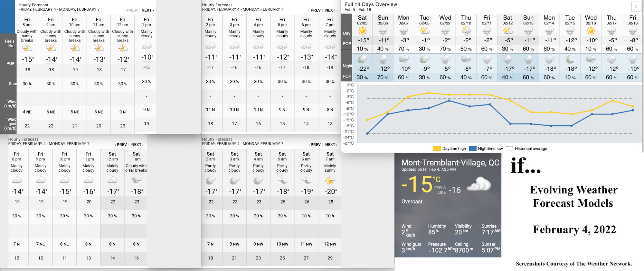This screenshot has height=271, width=644.
Task: Click the Pressure 102.7 kPa reading
Action: pos(441,250)
